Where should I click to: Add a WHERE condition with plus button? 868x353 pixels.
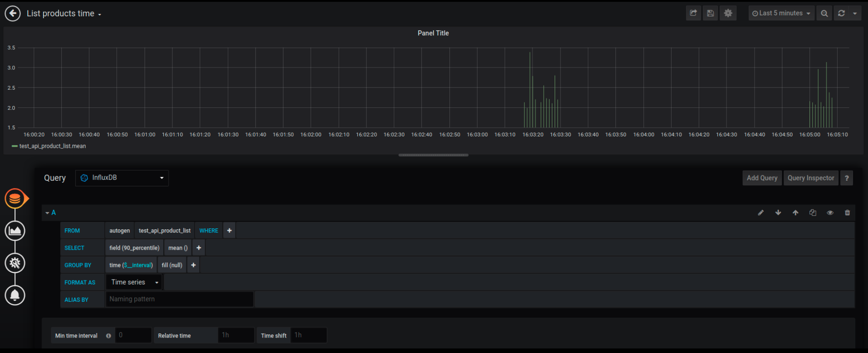[229, 231]
